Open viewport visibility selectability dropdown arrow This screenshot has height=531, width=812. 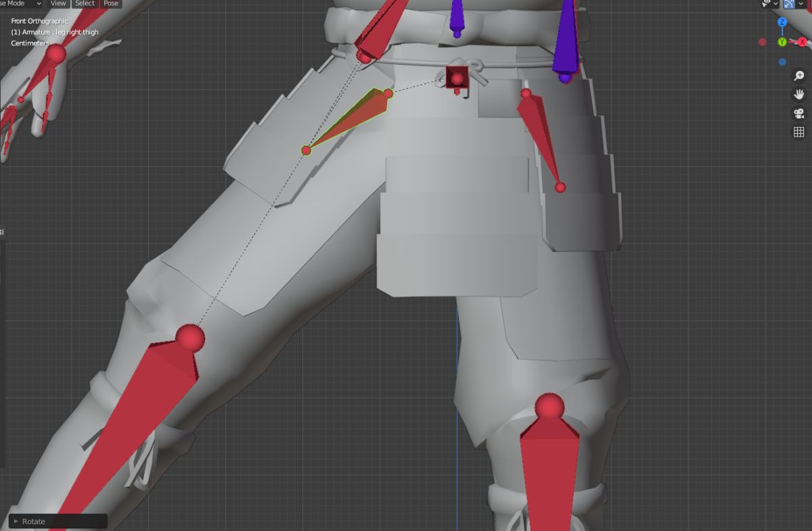[x=775, y=3]
